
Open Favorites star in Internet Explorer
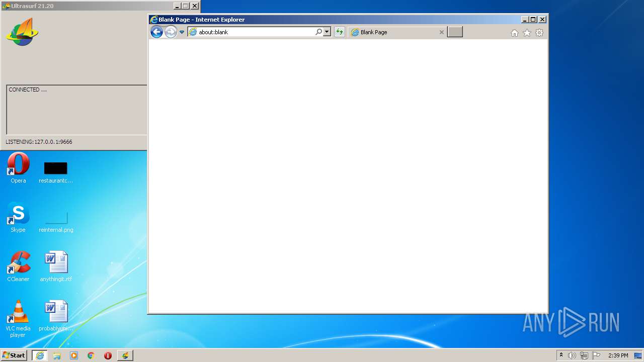[x=527, y=33]
